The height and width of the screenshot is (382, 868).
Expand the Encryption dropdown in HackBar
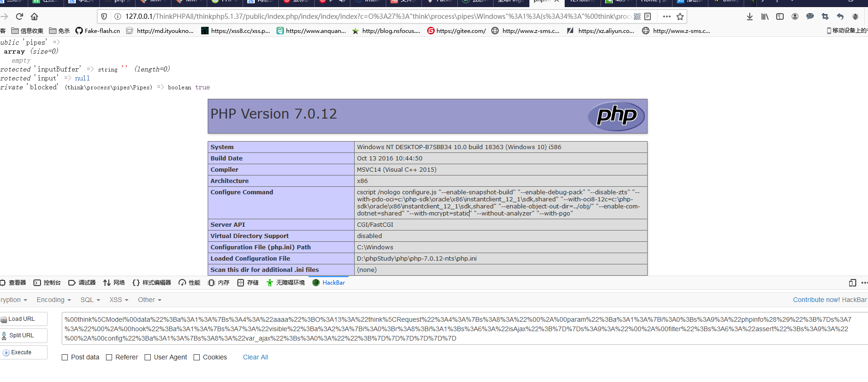[x=14, y=300]
